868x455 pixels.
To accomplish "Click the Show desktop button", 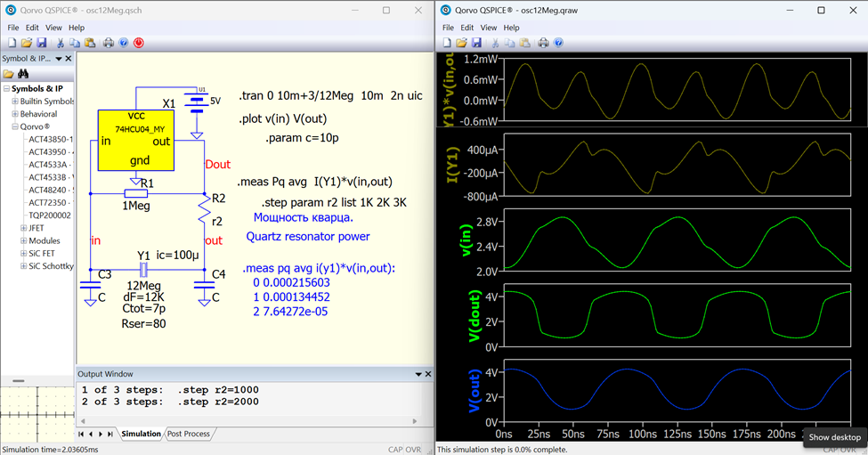I will click(x=834, y=437).
